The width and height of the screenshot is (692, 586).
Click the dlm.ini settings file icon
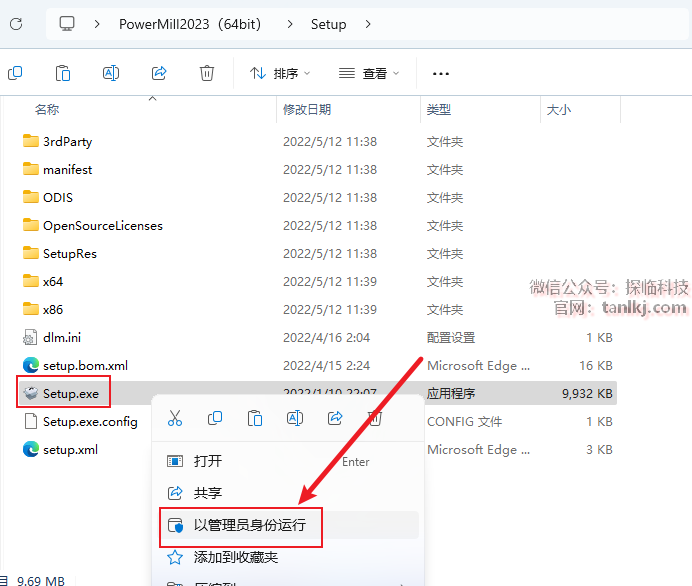point(30,338)
